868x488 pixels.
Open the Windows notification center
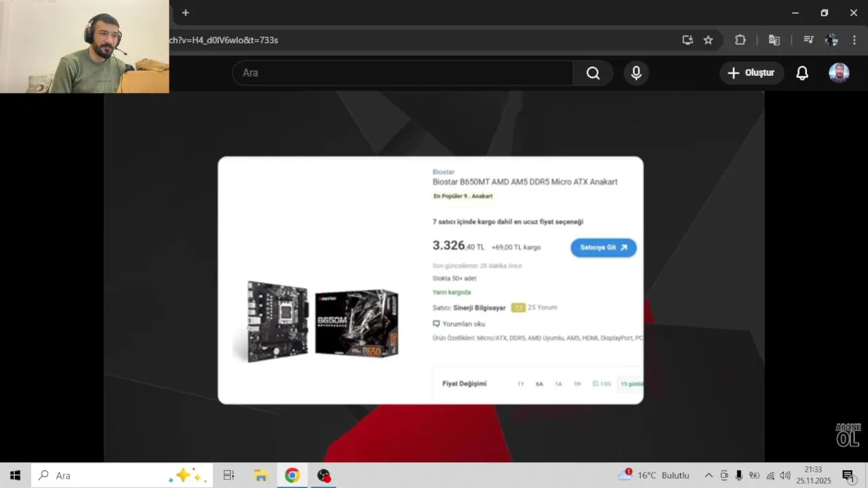[x=848, y=476]
